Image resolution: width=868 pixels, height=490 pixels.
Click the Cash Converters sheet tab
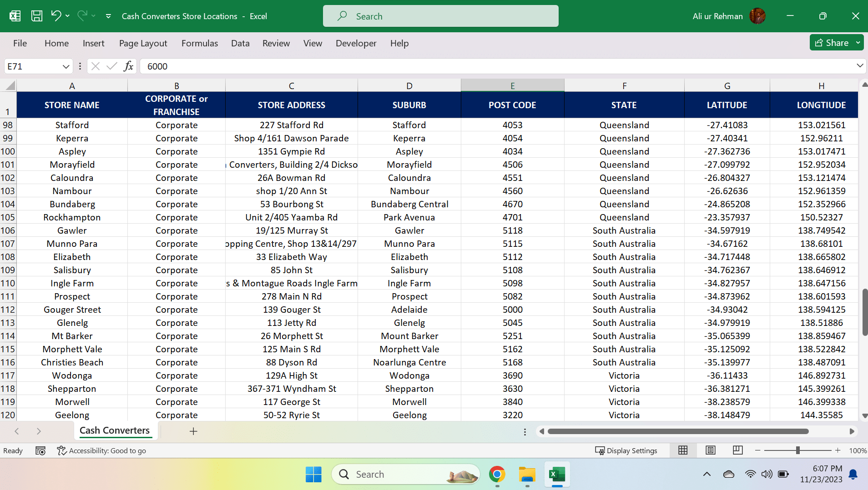115,430
